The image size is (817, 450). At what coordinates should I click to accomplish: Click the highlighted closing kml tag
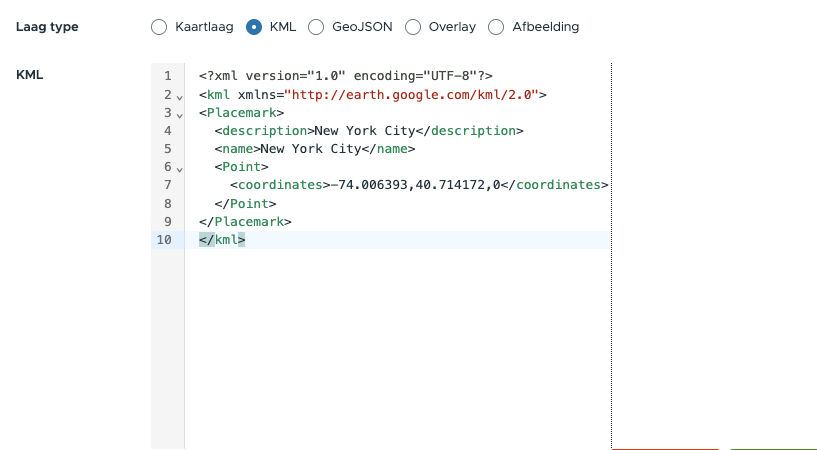pos(222,240)
